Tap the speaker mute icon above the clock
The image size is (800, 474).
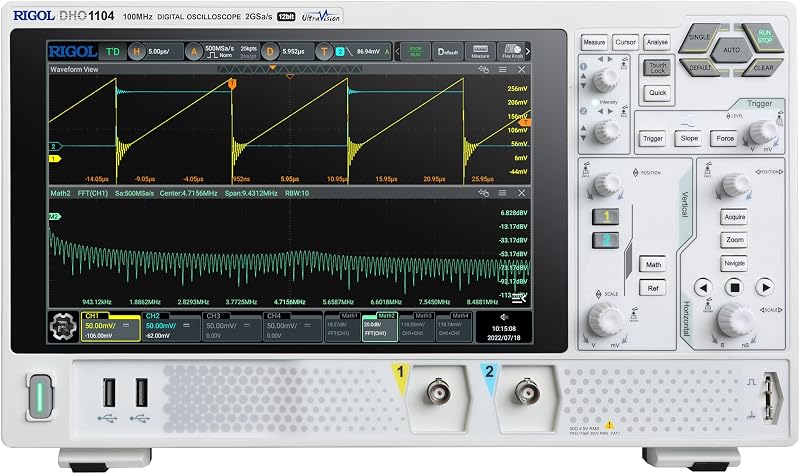coord(504,317)
